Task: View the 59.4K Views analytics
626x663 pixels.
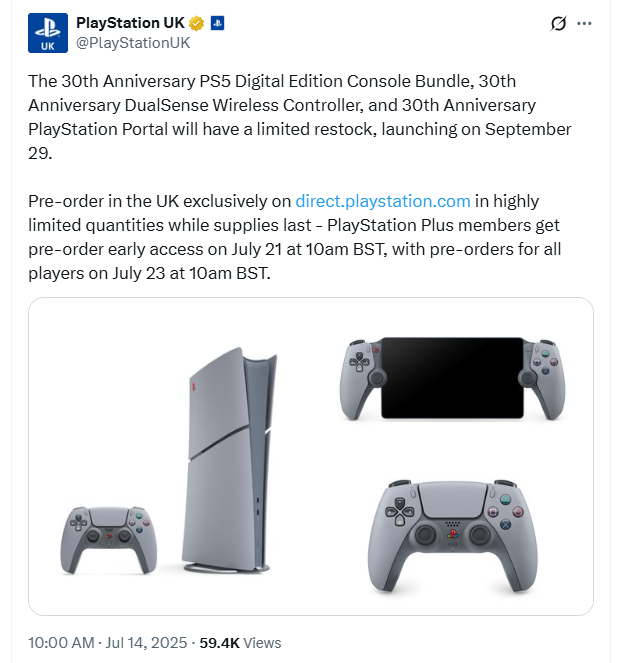Action: click(240, 643)
